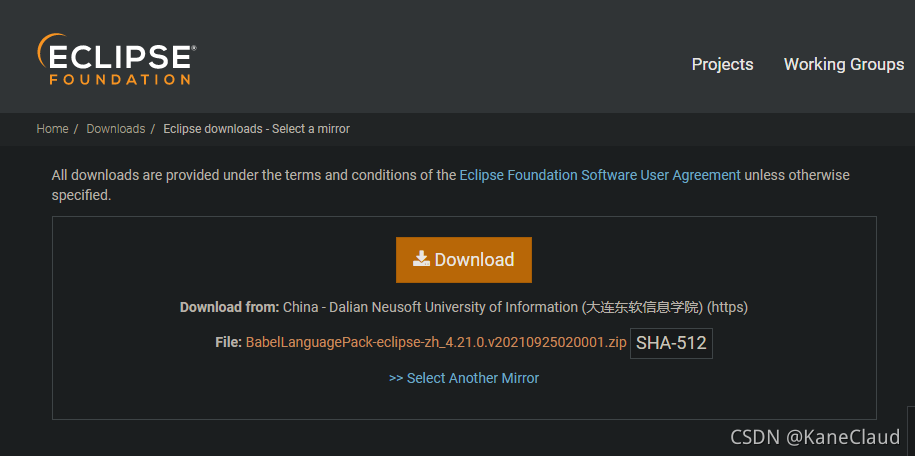Viewport: 915px width, 456px height.
Task: Navigate to the Downloads breadcrumb
Action: point(115,129)
